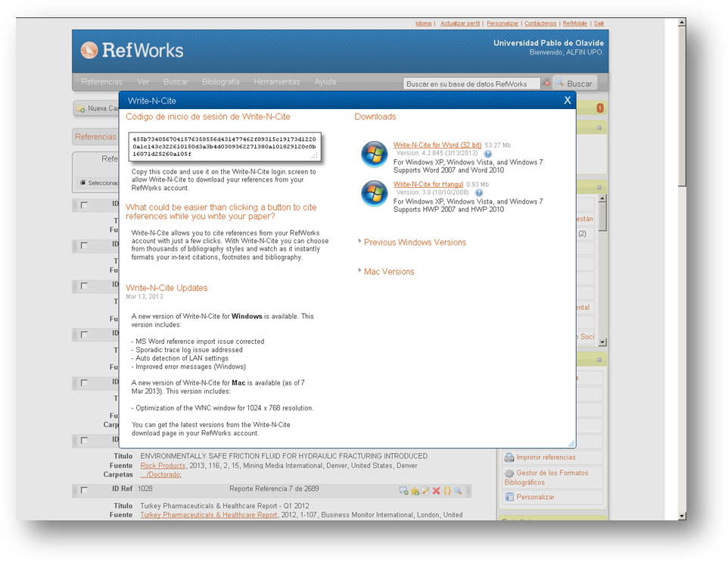Open the Actualizar perfil link
The image size is (728, 562).
pyautogui.click(x=460, y=23)
